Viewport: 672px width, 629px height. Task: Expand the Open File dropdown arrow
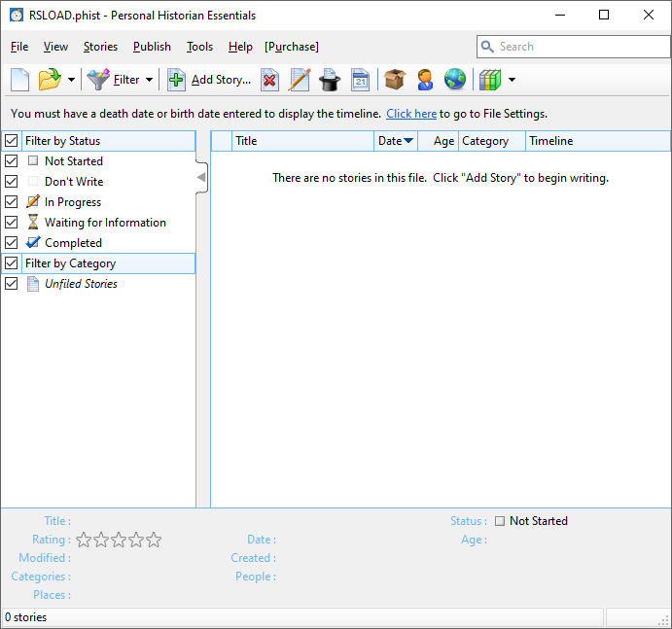pos(71,80)
